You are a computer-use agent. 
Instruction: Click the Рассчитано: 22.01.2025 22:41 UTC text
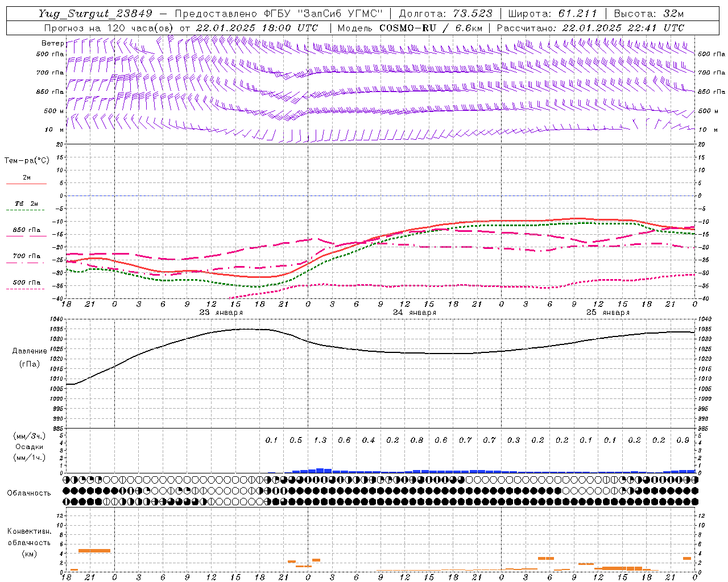coord(590,28)
